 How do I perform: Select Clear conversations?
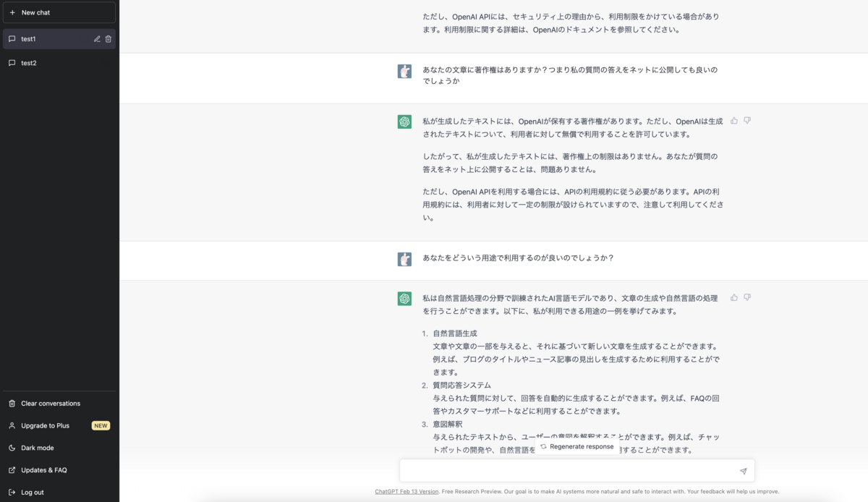click(59, 404)
